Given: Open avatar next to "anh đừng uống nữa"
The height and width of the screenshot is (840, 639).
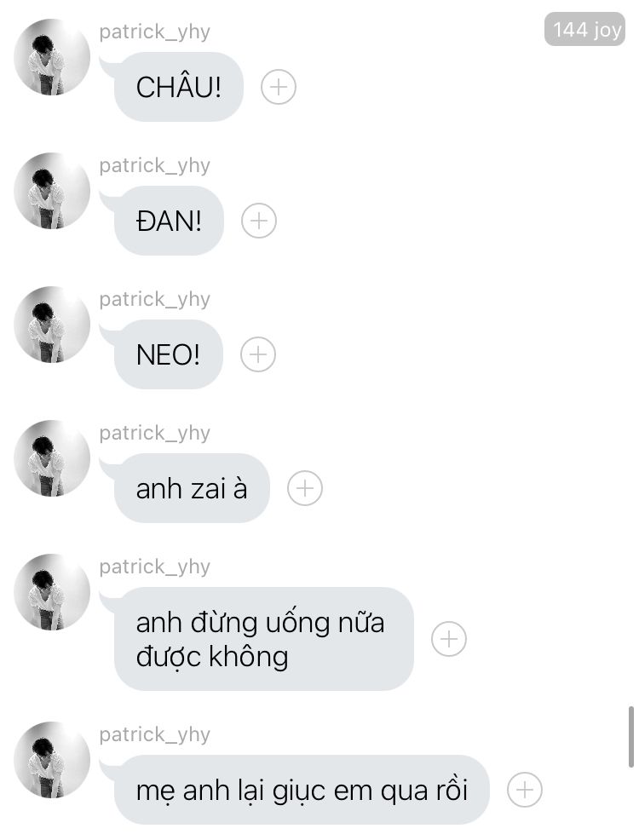Looking at the screenshot, I should pyautogui.click(x=52, y=592).
